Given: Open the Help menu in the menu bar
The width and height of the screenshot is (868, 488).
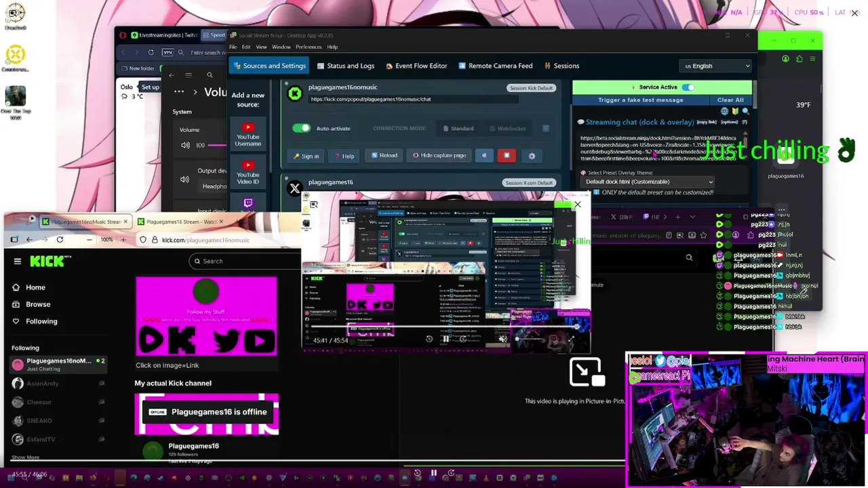Looking at the screenshot, I should coord(332,47).
